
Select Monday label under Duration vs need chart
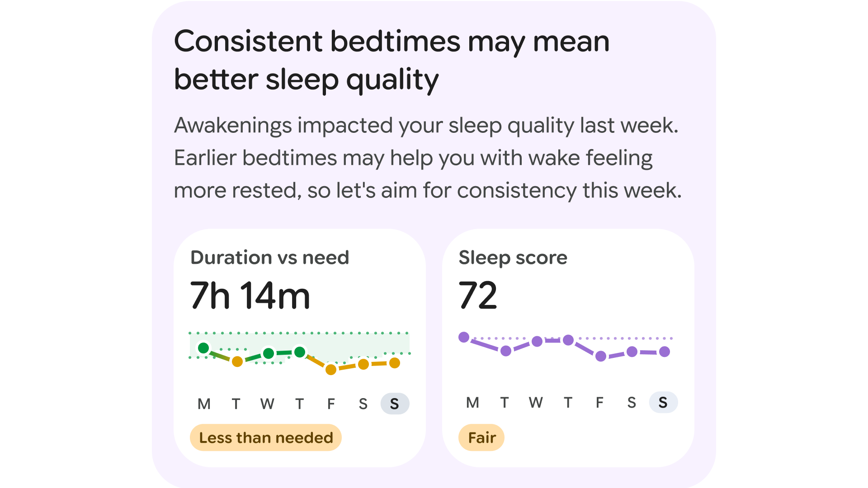(204, 404)
